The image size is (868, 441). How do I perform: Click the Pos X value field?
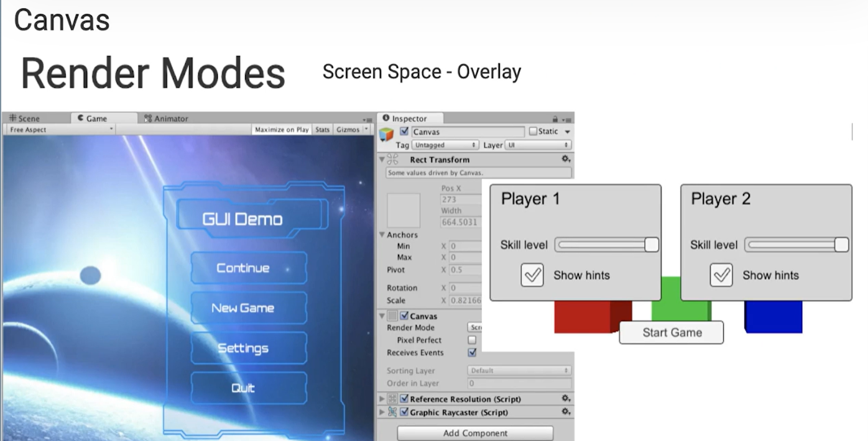pyautogui.click(x=461, y=199)
